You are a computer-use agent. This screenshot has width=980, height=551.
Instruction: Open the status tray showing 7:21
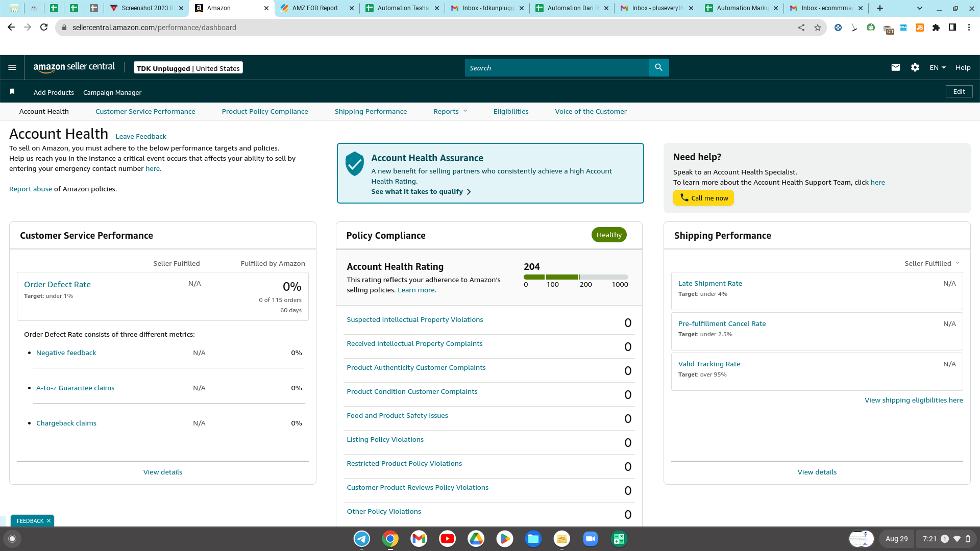(946, 539)
